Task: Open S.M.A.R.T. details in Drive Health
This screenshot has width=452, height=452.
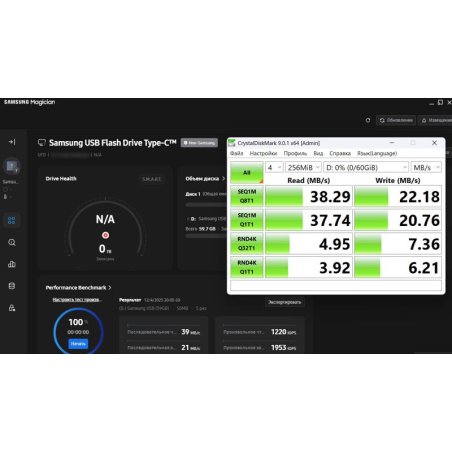Action: pos(151,179)
